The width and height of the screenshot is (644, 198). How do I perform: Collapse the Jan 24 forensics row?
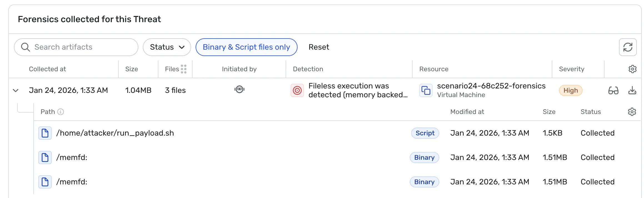(16, 90)
